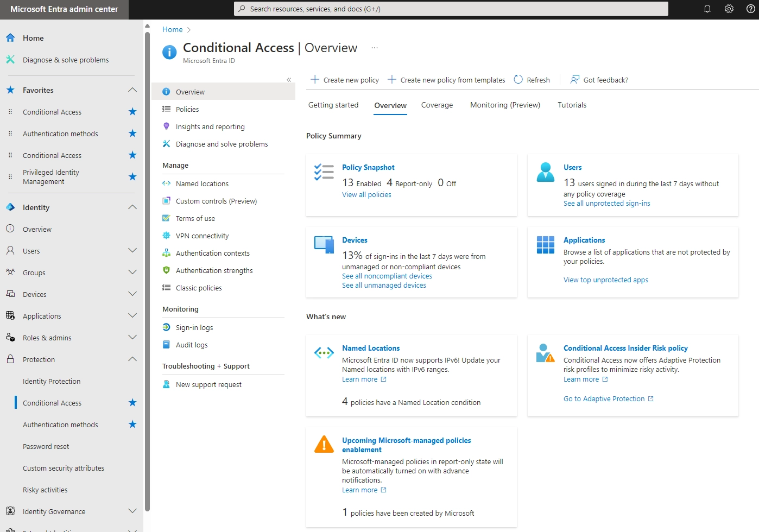
Task: Click the Sign-in logs icon
Action: point(167,327)
